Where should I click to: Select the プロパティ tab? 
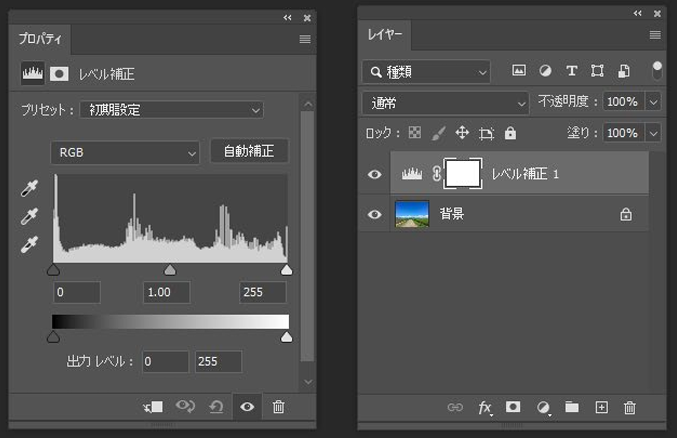pyautogui.click(x=40, y=40)
